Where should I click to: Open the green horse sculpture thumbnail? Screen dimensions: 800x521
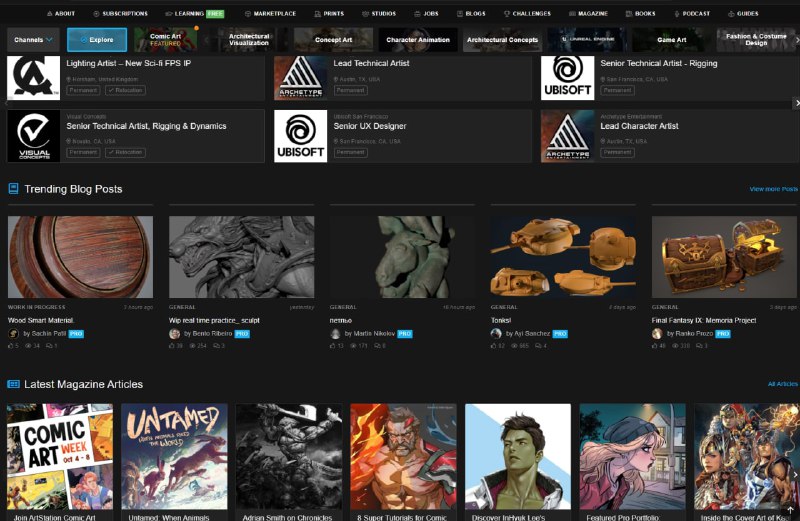403,257
